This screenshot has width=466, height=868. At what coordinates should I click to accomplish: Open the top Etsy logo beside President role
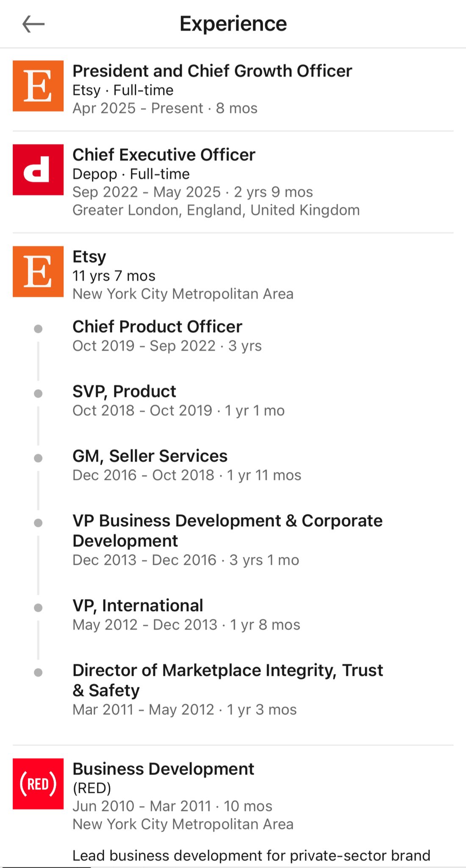[x=38, y=86]
